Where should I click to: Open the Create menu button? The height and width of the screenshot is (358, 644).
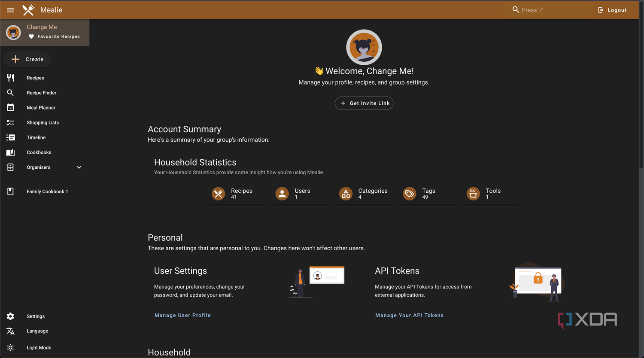coord(27,59)
